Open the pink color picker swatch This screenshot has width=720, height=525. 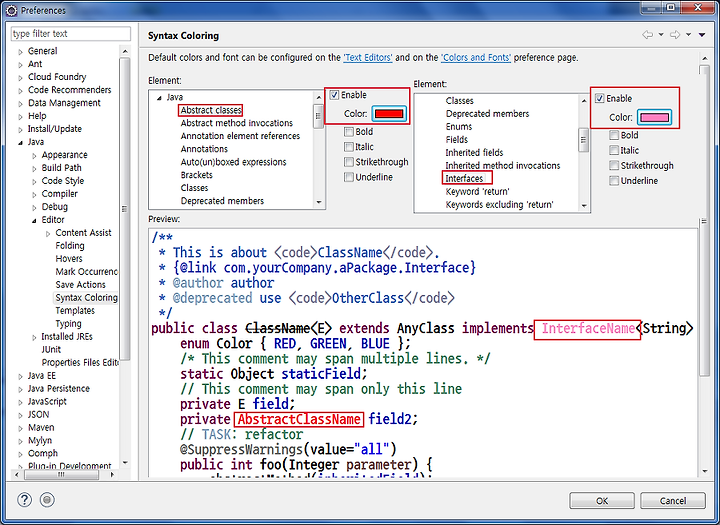pos(654,117)
